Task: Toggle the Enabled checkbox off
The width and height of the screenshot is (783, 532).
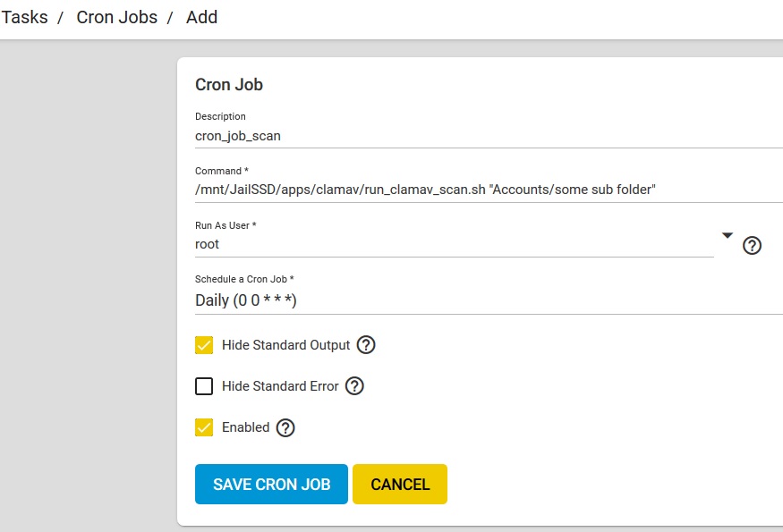Action: coord(204,427)
